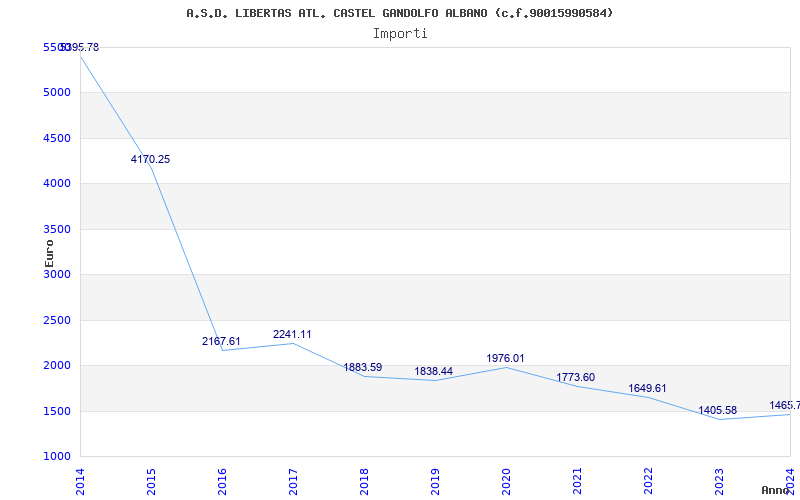Click the data label 2241.11
The width and height of the screenshot is (800, 500).
click(x=292, y=334)
